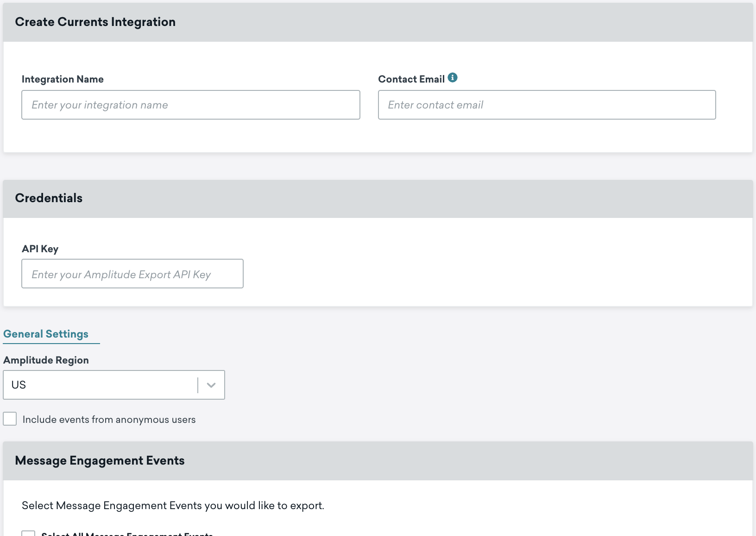Focus the Contact Email text box

[547, 105]
